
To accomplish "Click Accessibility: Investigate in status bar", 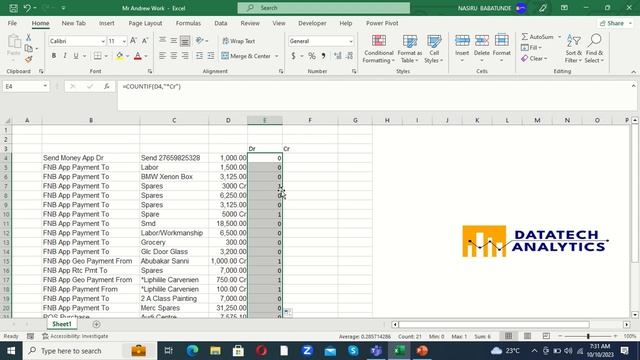I will [x=75, y=336].
